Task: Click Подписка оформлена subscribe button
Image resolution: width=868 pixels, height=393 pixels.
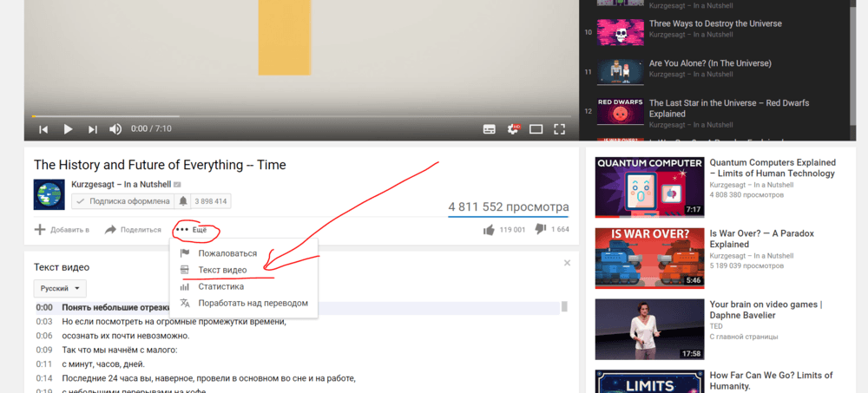Action: click(123, 201)
